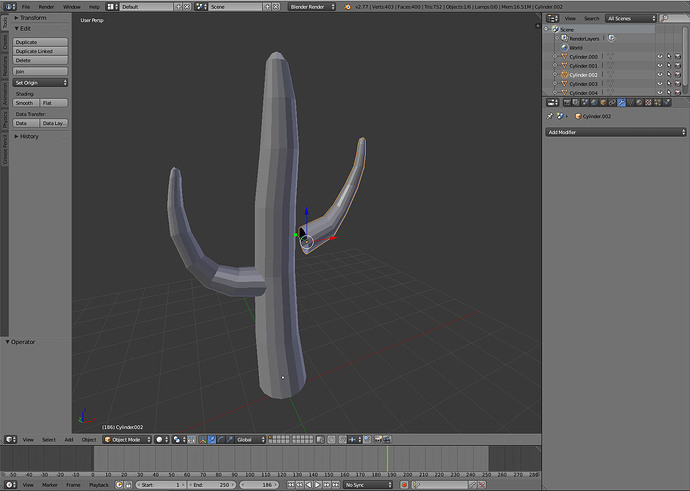Click the World globe icon in outliner
The width and height of the screenshot is (690, 491).
click(x=564, y=48)
